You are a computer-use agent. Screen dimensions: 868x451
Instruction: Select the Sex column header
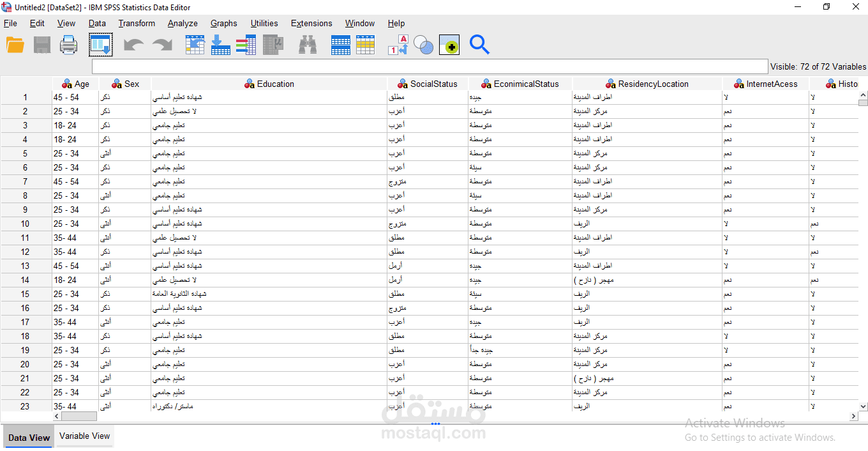(x=125, y=84)
